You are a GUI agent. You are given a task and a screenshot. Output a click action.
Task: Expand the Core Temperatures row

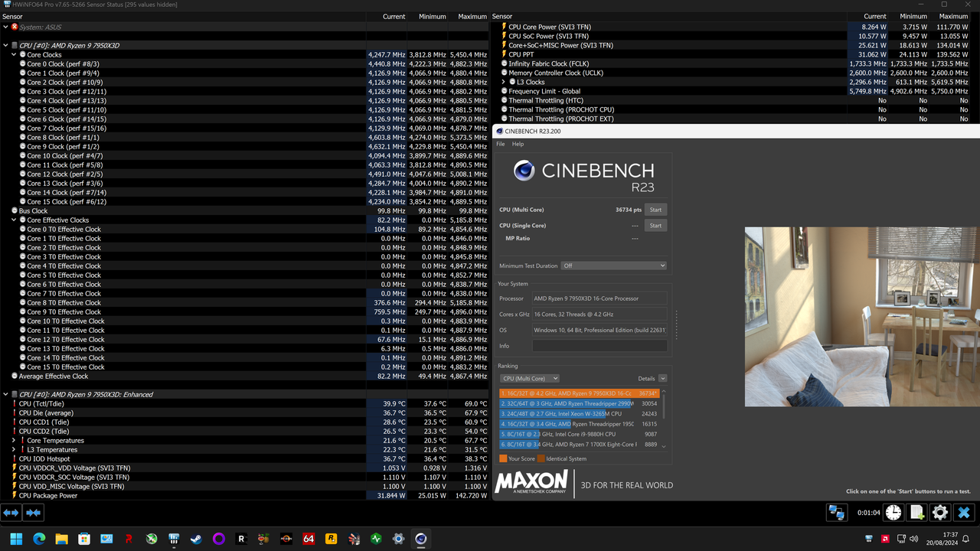14,440
